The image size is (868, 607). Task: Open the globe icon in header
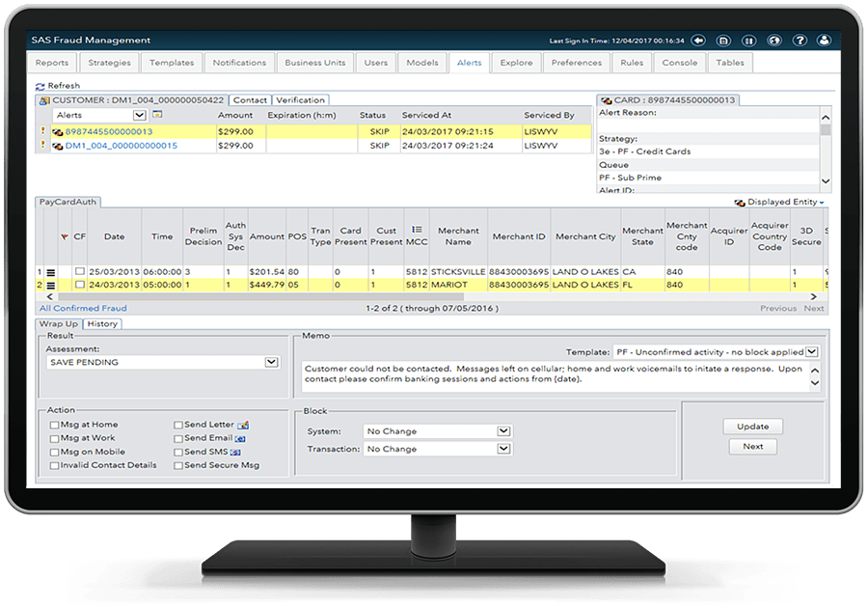tap(773, 41)
